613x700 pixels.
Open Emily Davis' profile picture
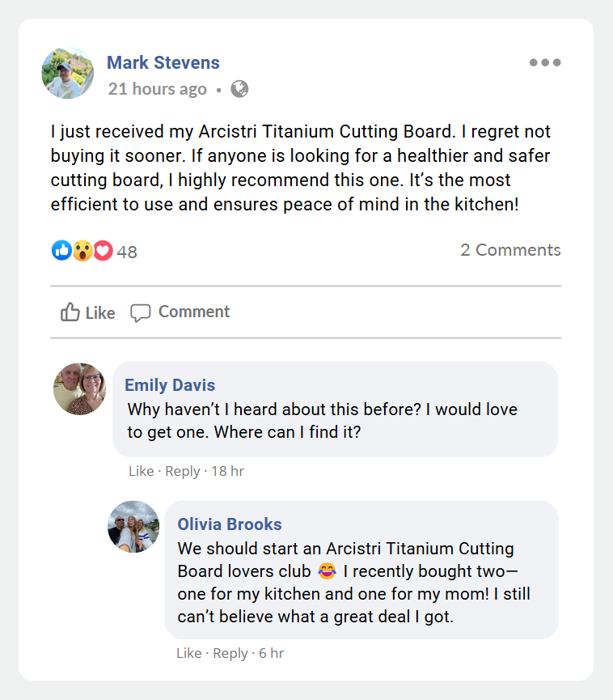click(x=79, y=389)
